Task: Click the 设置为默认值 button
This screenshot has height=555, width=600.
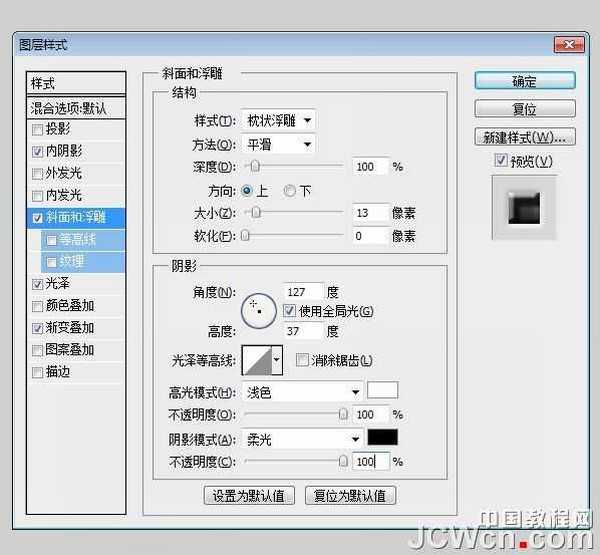Action: point(248,495)
